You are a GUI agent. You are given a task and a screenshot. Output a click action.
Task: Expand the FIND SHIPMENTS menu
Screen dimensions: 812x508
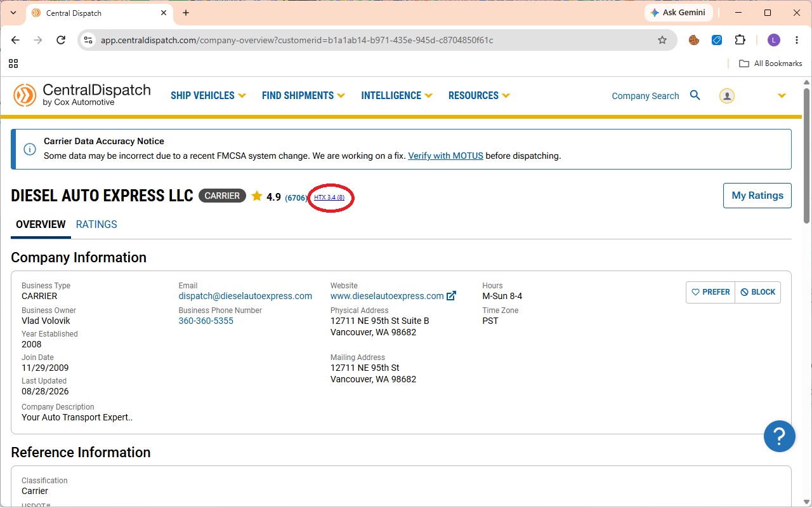click(303, 95)
